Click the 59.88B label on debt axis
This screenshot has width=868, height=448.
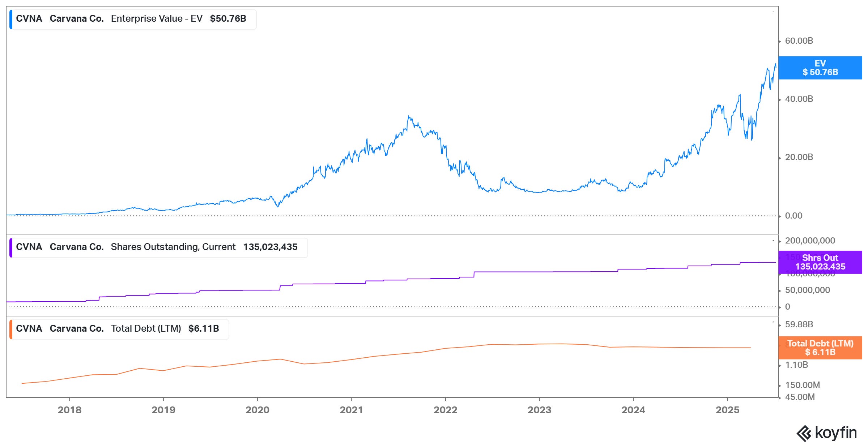(x=799, y=324)
